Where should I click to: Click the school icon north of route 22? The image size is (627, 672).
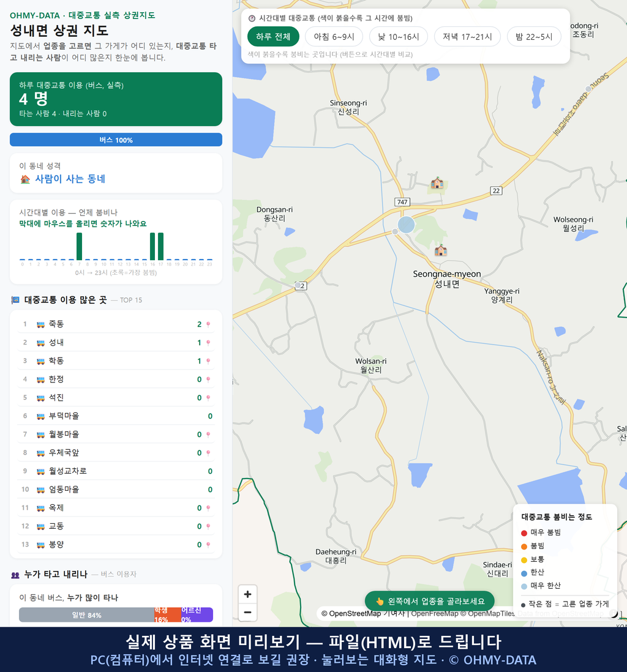click(437, 183)
